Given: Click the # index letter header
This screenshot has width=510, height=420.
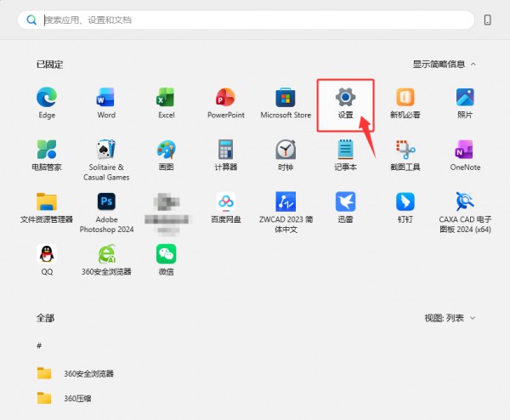Looking at the screenshot, I should coord(39,345).
